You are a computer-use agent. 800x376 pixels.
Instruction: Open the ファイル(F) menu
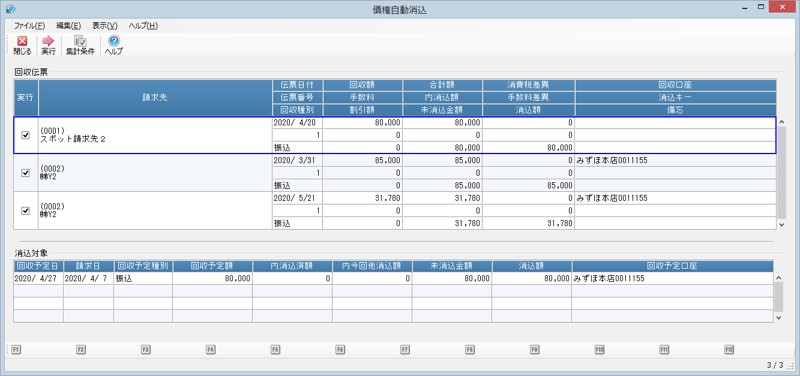(x=30, y=26)
